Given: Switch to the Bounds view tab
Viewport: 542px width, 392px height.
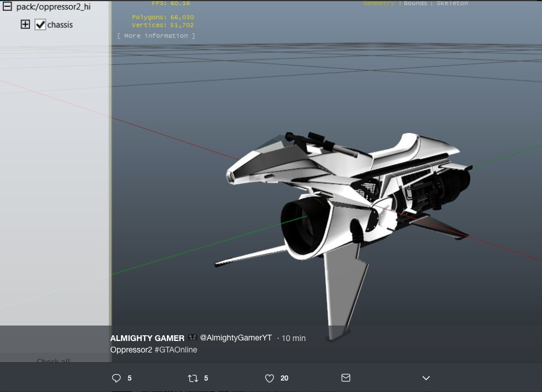Looking at the screenshot, I should click(415, 3).
